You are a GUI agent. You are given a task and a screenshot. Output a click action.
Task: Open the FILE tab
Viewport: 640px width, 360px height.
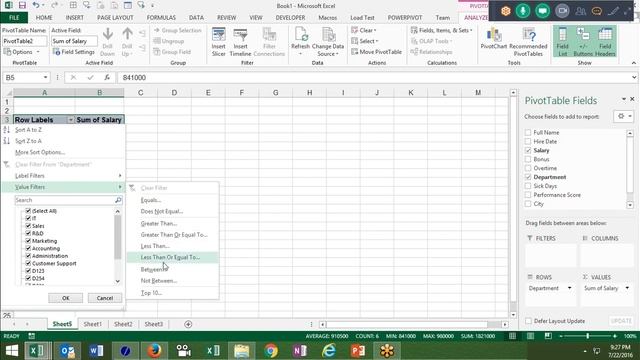[x=14, y=18]
